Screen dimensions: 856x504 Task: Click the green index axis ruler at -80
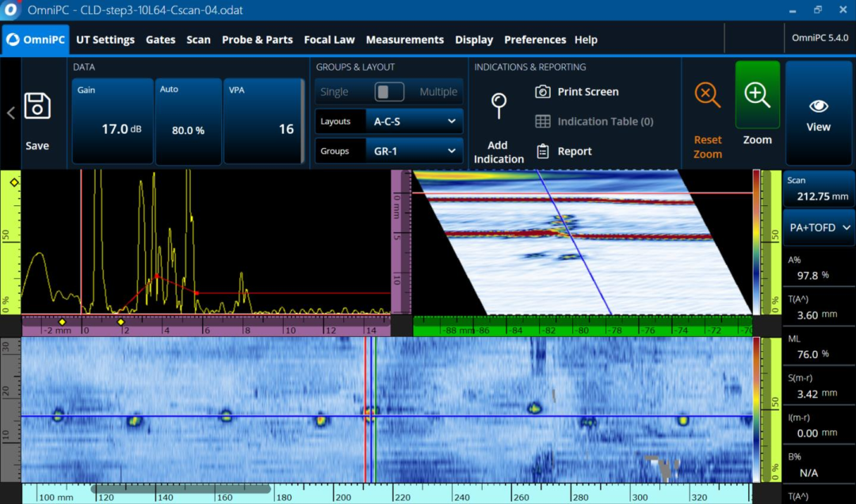[583, 330]
